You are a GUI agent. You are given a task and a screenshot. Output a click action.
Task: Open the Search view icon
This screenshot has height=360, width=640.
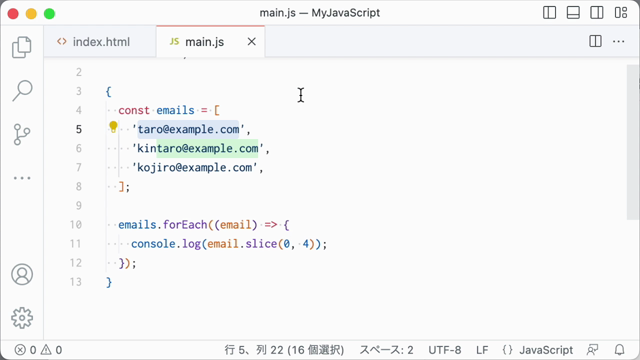22,90
